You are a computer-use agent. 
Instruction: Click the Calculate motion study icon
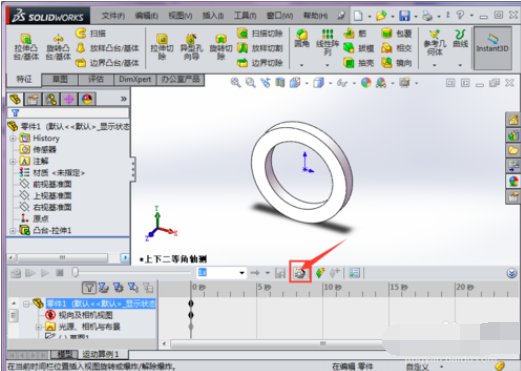[15, 273]
